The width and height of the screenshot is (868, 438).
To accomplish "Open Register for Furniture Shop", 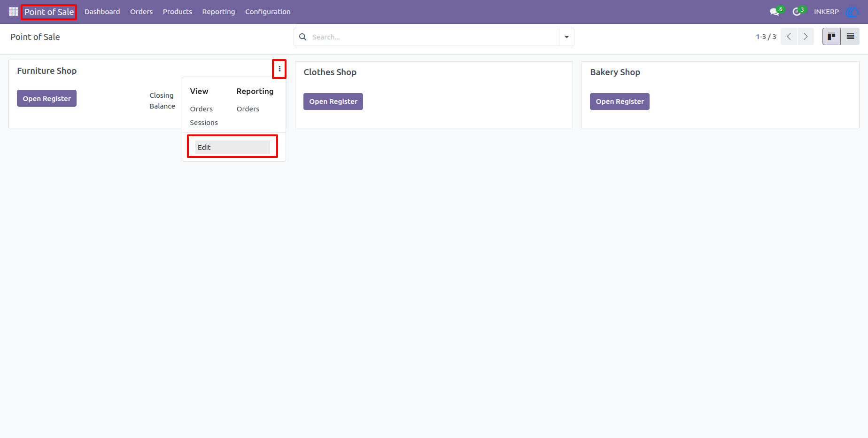I will pyautogui.click(x=46, y=98).
